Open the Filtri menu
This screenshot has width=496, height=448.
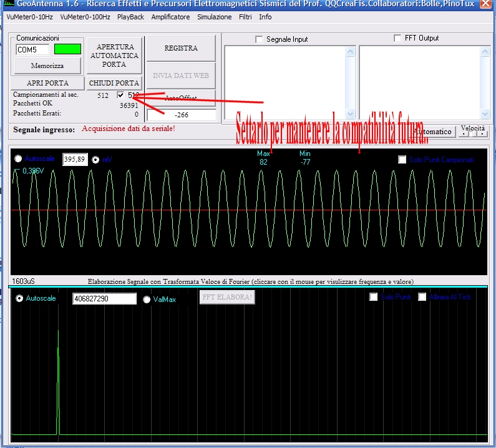coord(245,17)
